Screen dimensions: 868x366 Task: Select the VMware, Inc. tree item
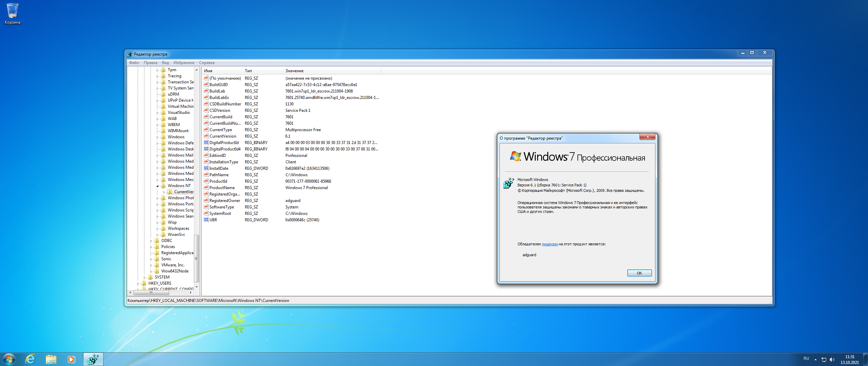[173, 265]
